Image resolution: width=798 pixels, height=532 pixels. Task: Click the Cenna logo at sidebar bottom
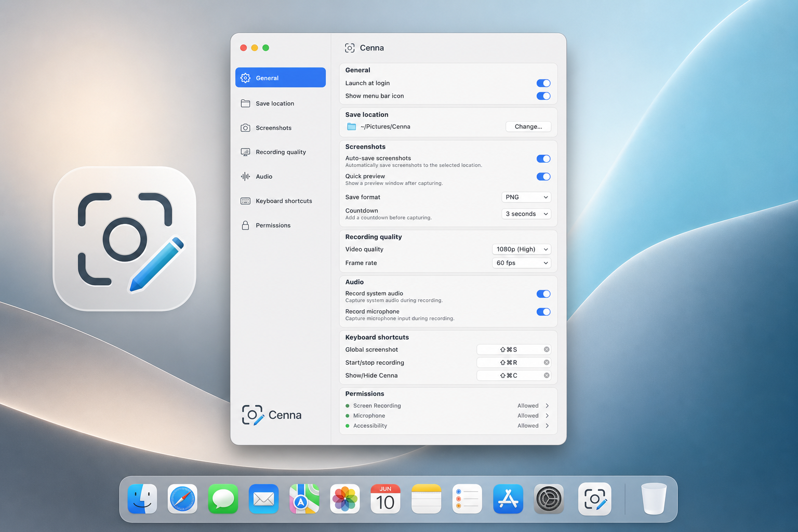pos(272,415)
